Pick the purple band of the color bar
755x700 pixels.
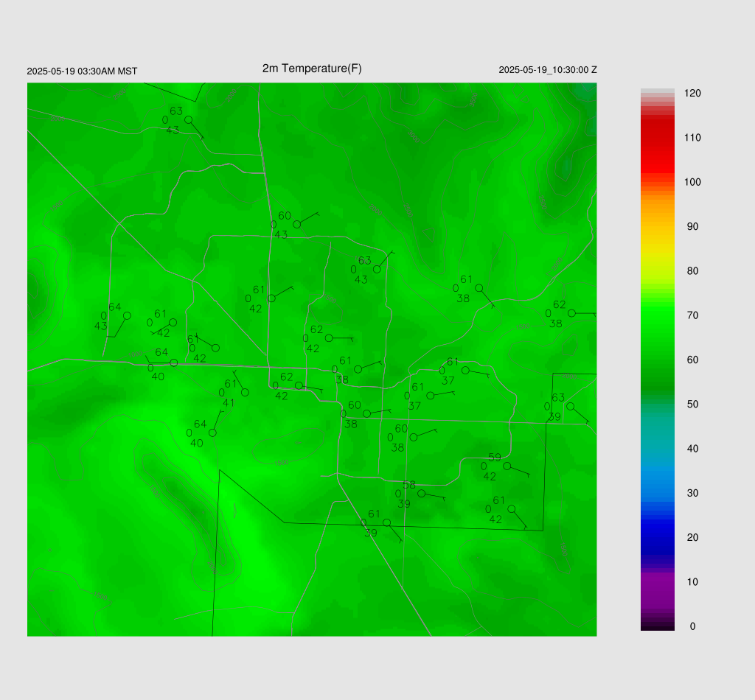pyautogui.click(x=657, y=589)
